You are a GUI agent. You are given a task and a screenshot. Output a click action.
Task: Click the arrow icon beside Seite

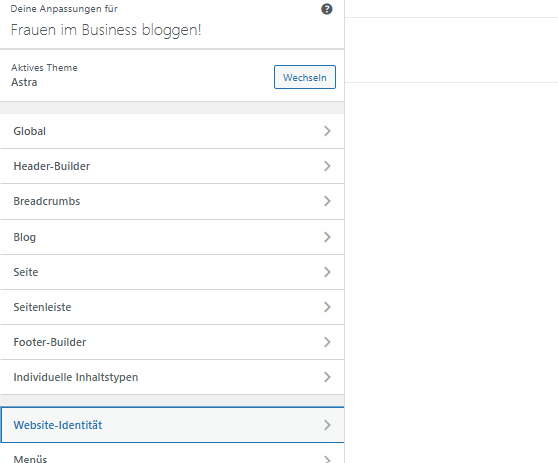point(327,272)
